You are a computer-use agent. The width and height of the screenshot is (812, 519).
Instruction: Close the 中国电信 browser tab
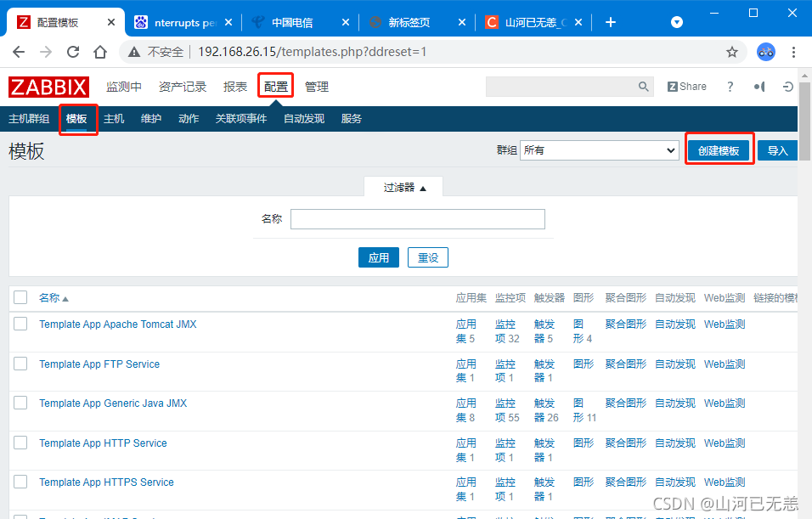(346, 22)
